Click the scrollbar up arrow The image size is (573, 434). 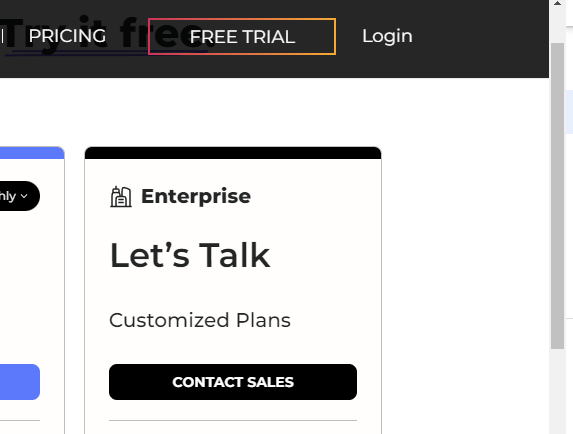(557, 4)
